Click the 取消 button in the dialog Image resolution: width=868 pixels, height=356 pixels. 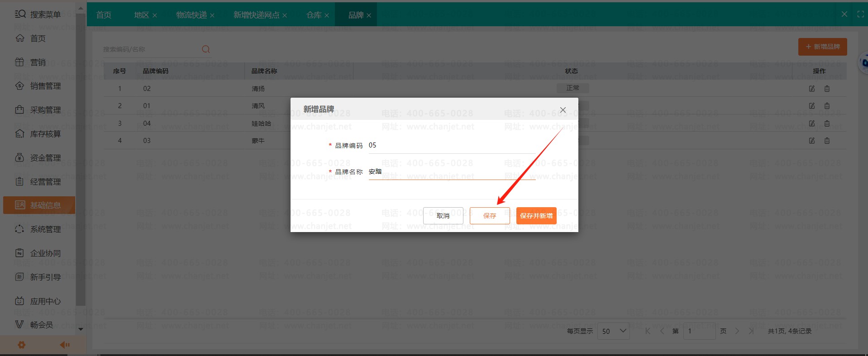pos(443,216)
